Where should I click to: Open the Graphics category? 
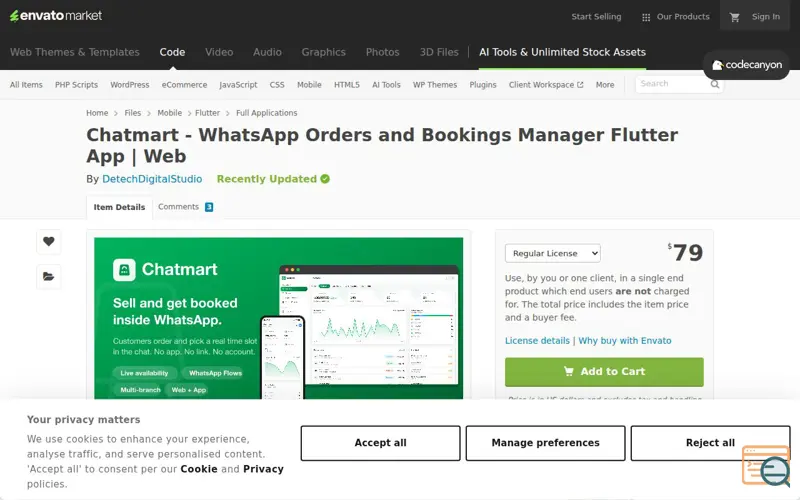(x=323, y=52)
